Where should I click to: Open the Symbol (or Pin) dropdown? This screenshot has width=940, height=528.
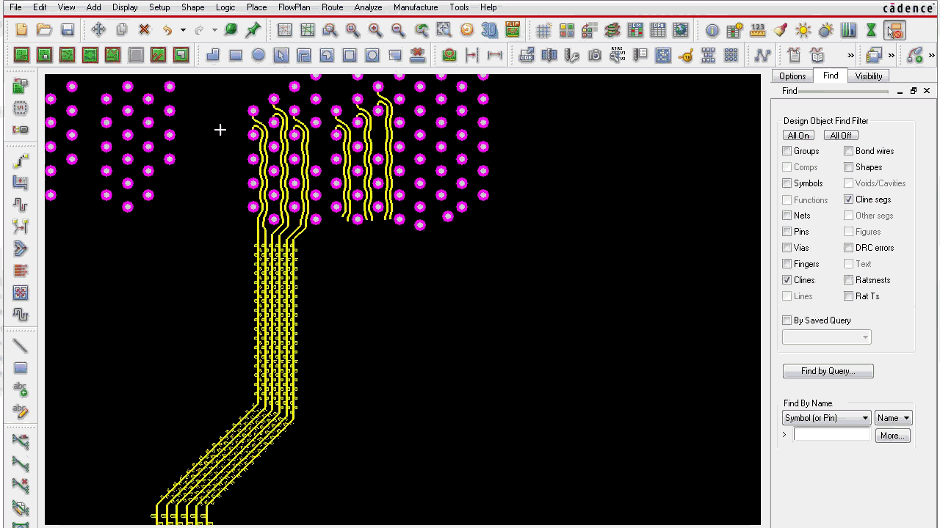pos(827,418)
